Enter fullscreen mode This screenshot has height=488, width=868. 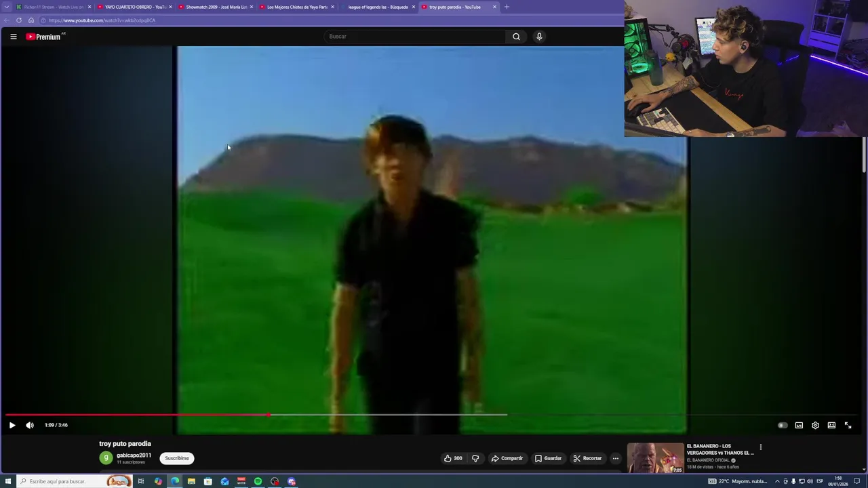coord(848,425)
